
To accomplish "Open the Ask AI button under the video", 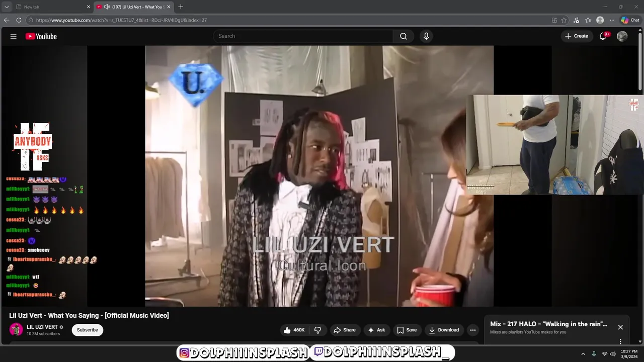I will coord(376,330).
